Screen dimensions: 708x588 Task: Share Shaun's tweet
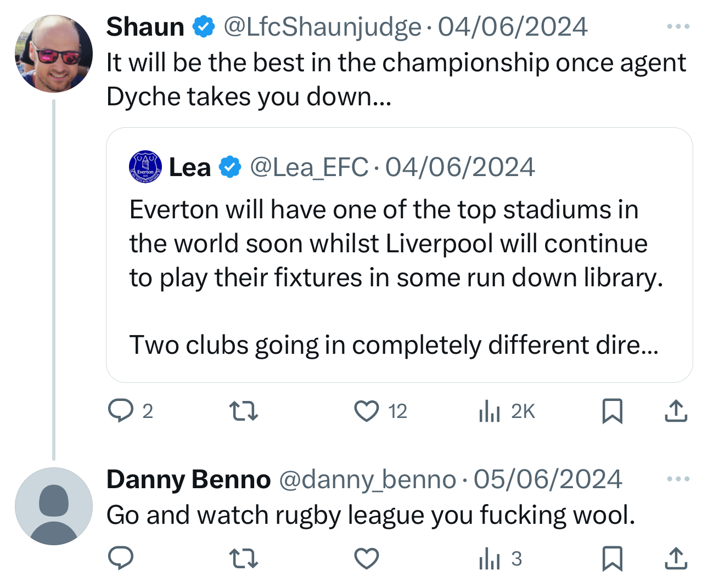(676, 410)
